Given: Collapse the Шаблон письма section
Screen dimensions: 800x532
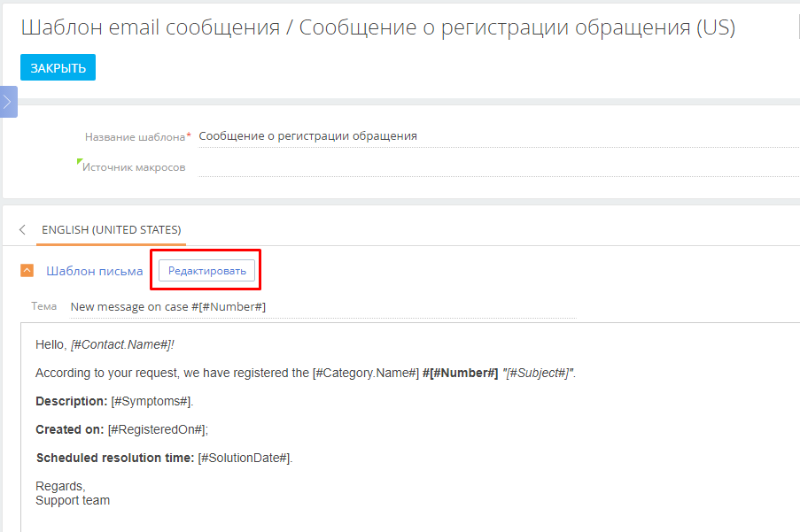Looking at the screenshot, I should coord(27,271).
